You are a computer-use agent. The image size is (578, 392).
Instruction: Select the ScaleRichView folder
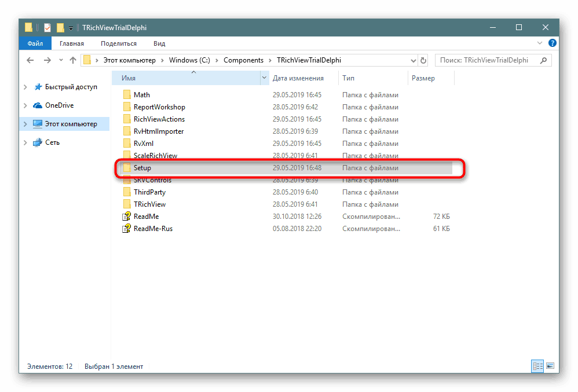[155, 156]
